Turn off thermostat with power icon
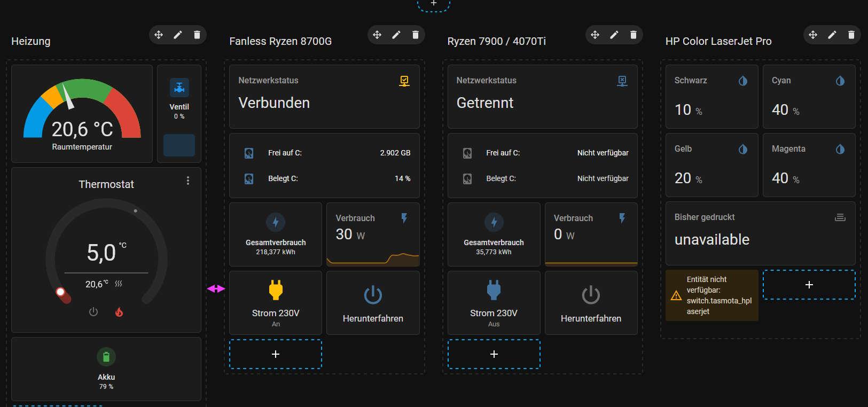 tap(93, 312)
